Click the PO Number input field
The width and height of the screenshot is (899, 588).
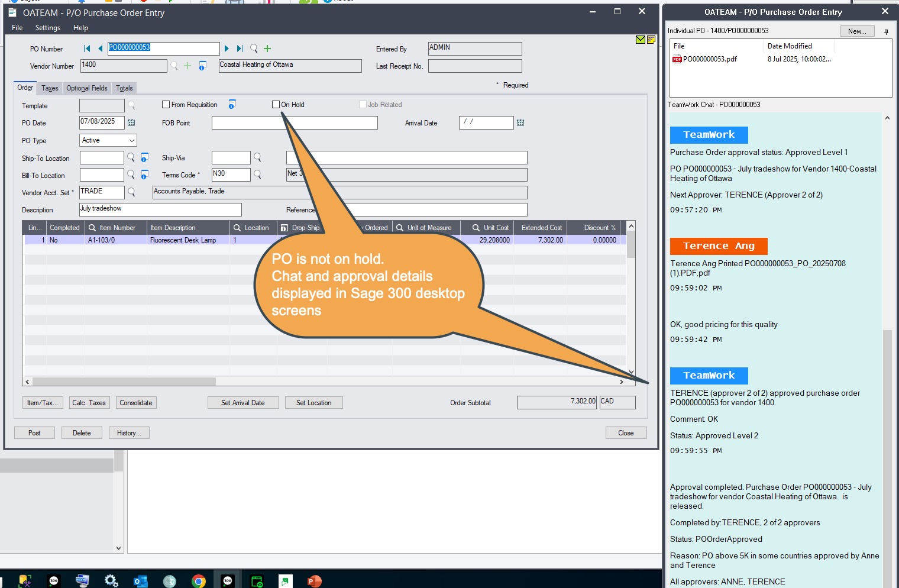163,49
